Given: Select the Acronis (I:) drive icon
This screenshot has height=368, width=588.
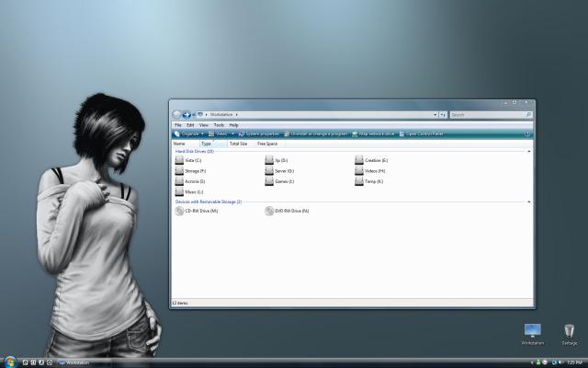Looking at the screenshot, I should coord(179,181).
